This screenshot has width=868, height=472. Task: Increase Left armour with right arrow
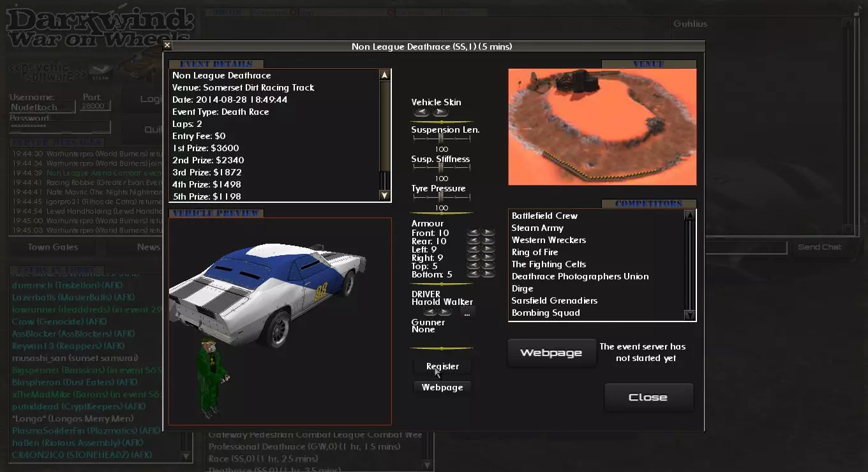488,249
